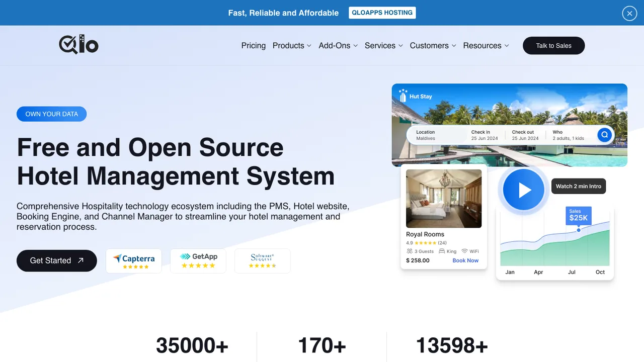This screenshot has height=362, width=644.
Task: Select the Check in date field
Action: tap(485, 135)
